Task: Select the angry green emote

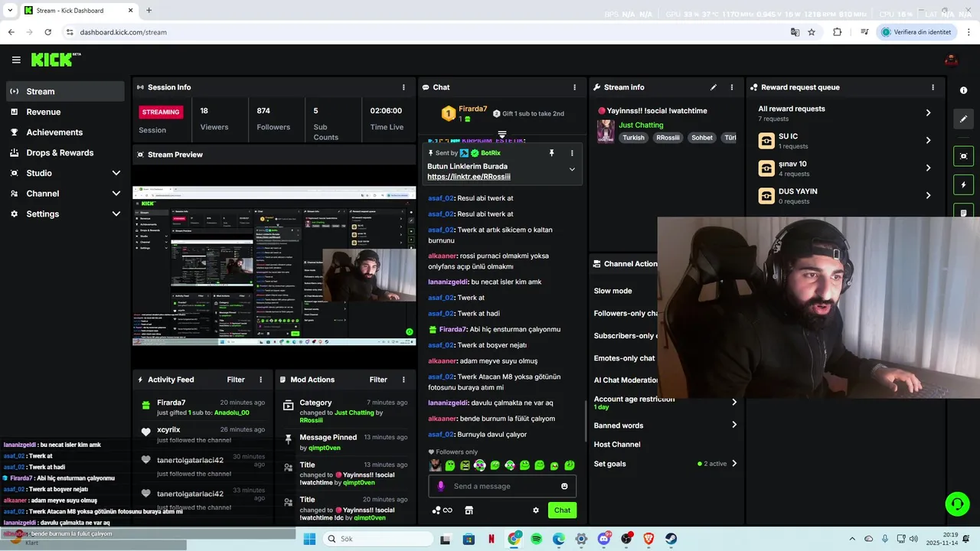Action: click(x=465, y=465)
